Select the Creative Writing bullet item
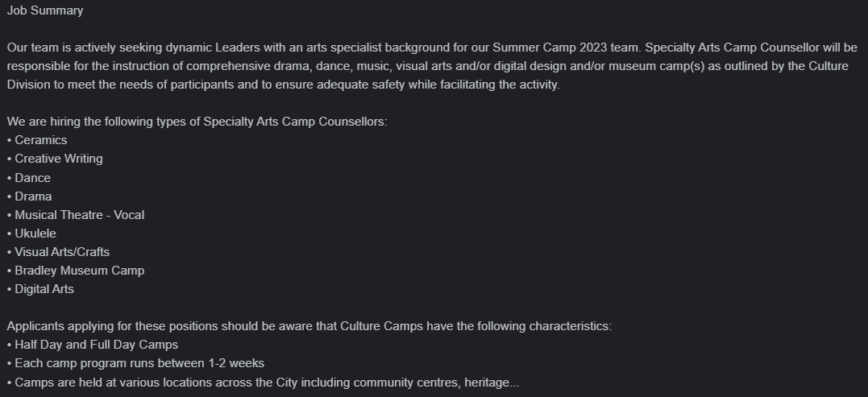The width and height of the screenshot is (868, 397). (55, 159)
